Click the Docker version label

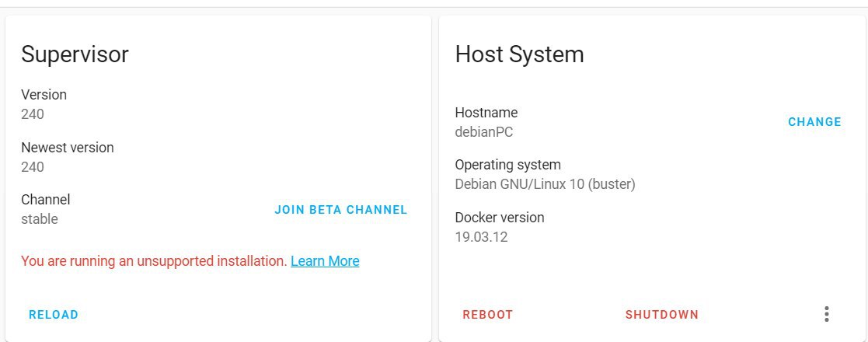(x=500, y=218)
